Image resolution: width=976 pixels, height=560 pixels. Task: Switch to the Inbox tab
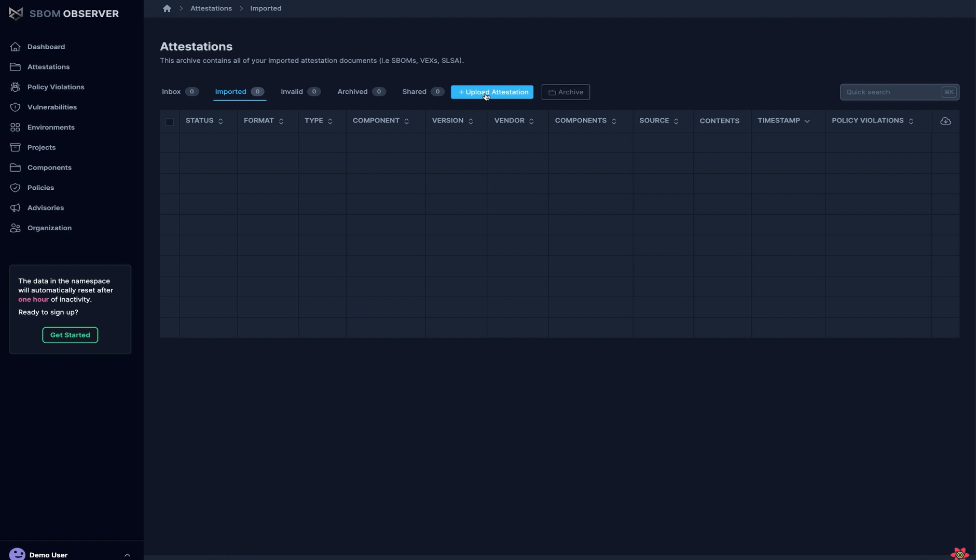point(180,92)
